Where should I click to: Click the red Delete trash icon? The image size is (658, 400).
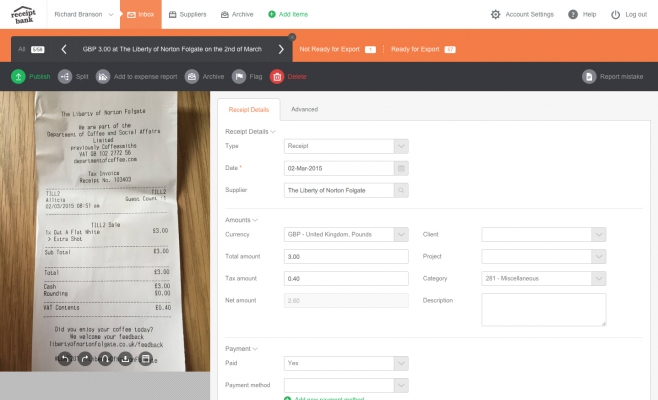click(277, 76)
